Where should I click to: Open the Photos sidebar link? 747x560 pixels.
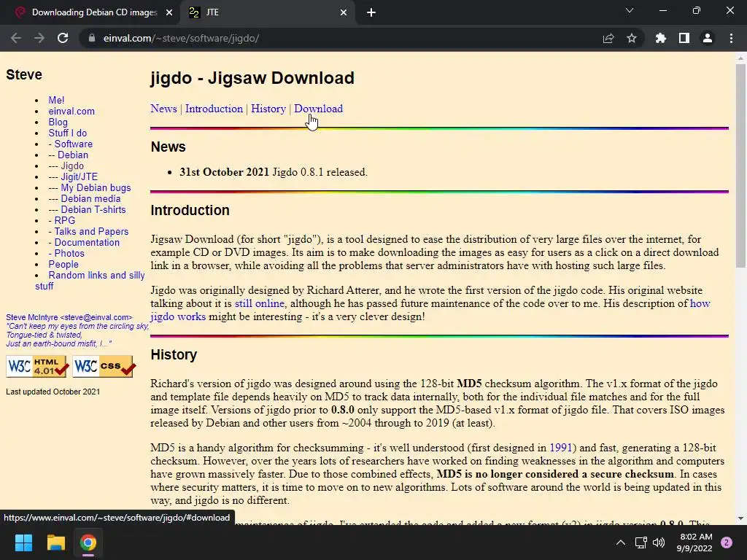[x=69, y=253]
